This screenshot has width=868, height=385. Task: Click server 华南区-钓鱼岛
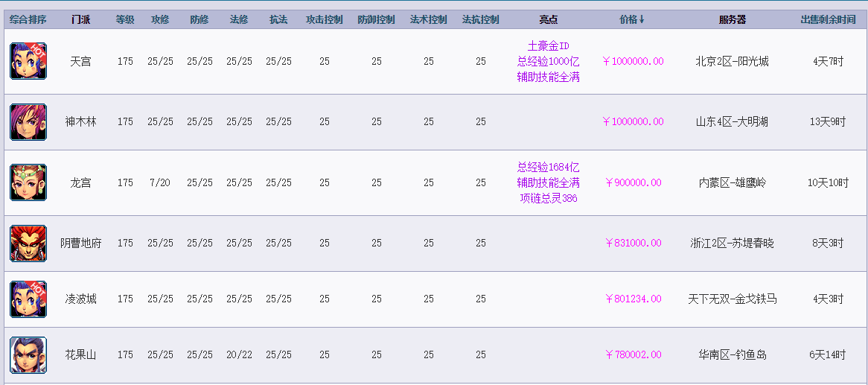pos(733,355)
